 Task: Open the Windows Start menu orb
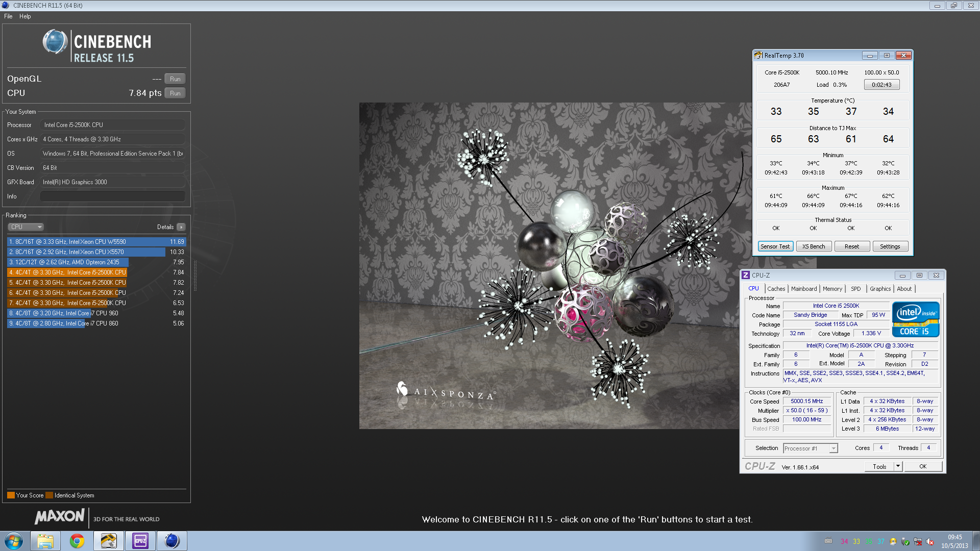14,541
